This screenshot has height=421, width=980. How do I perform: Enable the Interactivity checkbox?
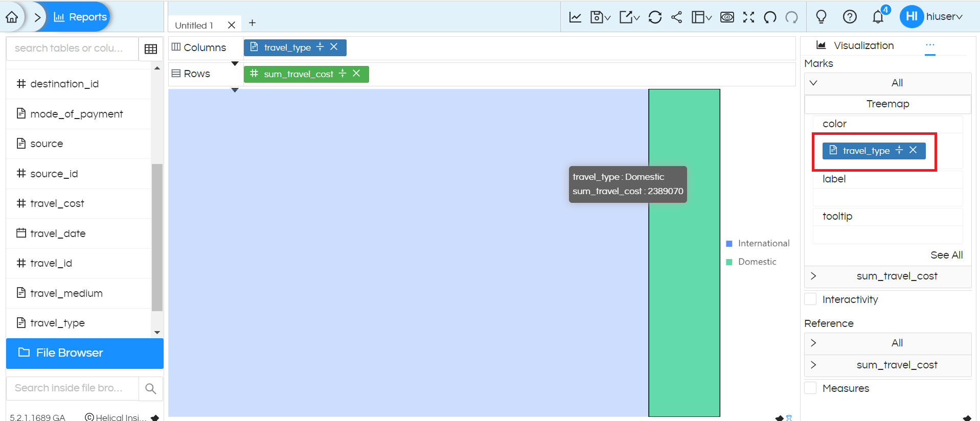pyautogui.click(x=810, y=299)
